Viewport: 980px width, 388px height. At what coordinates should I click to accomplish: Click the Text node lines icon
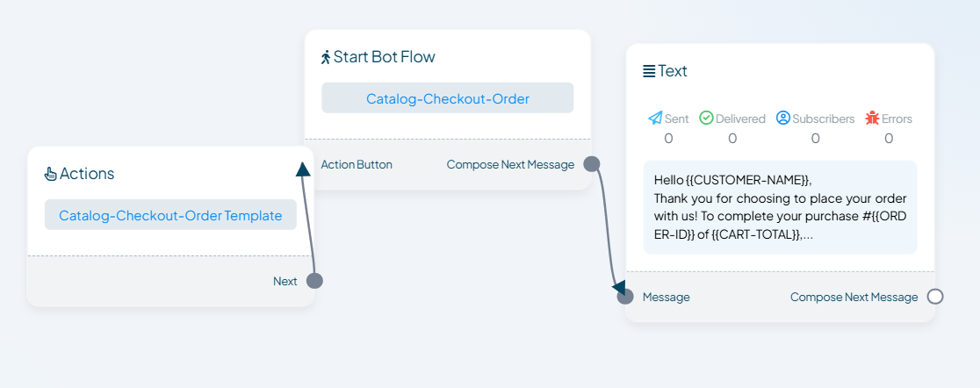point(649,71)
